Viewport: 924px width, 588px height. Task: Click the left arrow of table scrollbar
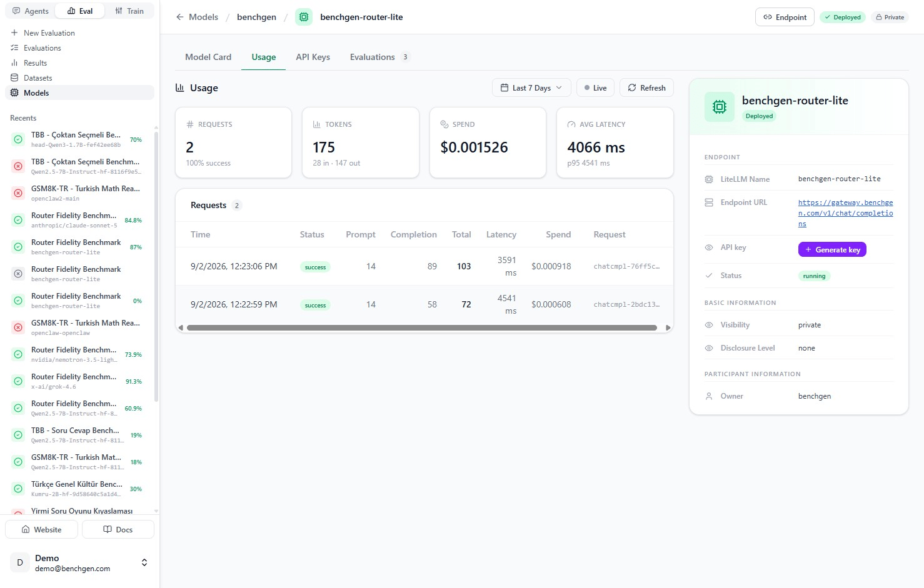[x=181, y=327]
